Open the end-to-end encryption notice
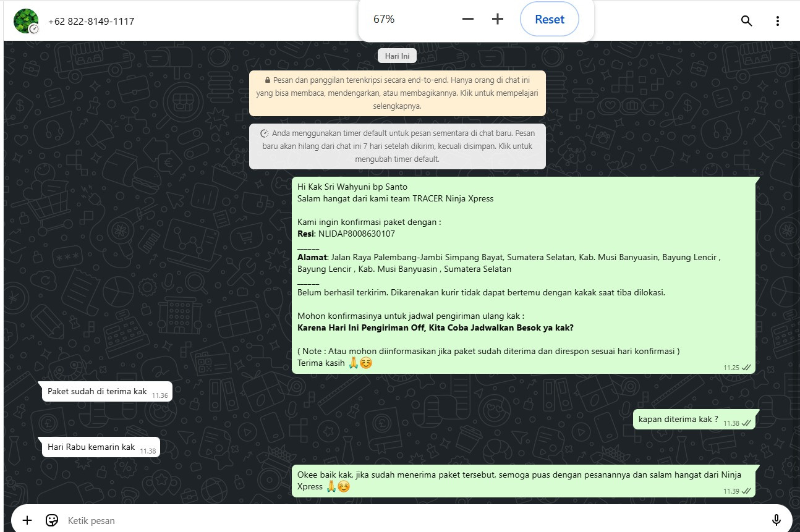The height and width of the screenshot is (532, 800). pyautogui.click(x=398, y=93)
